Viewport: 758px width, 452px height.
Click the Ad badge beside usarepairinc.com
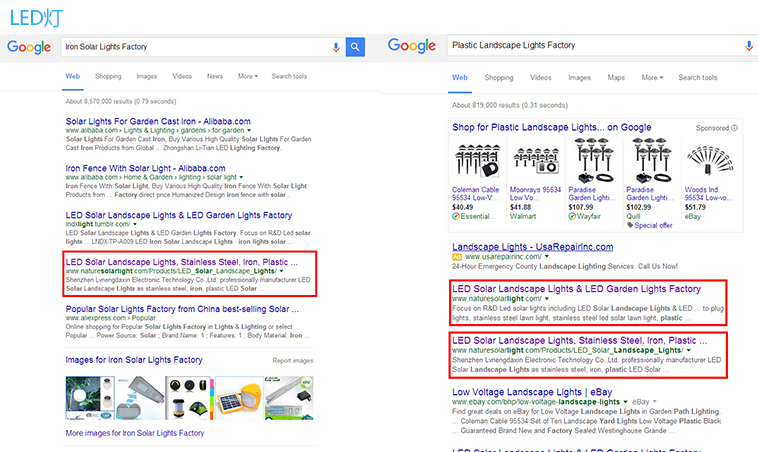[457, 257]
